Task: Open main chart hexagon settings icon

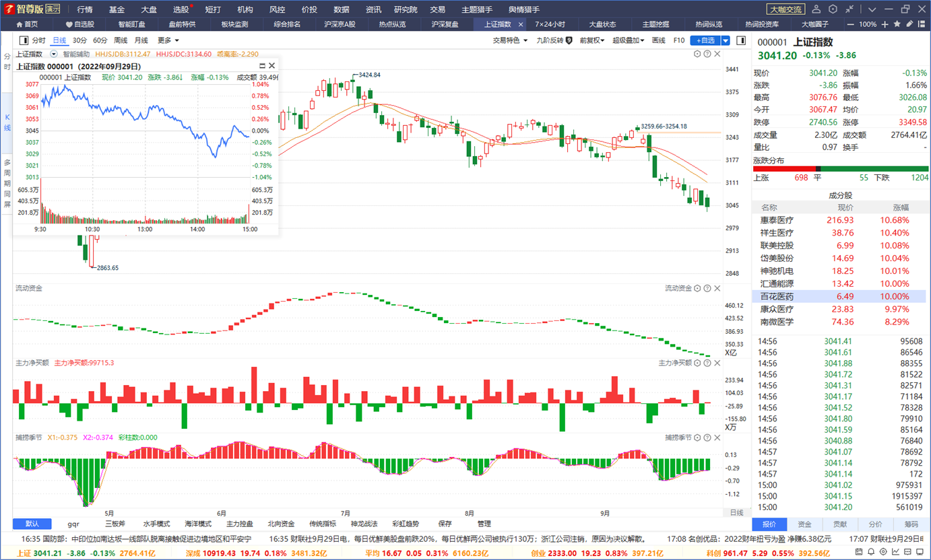Action: point(697,54)
